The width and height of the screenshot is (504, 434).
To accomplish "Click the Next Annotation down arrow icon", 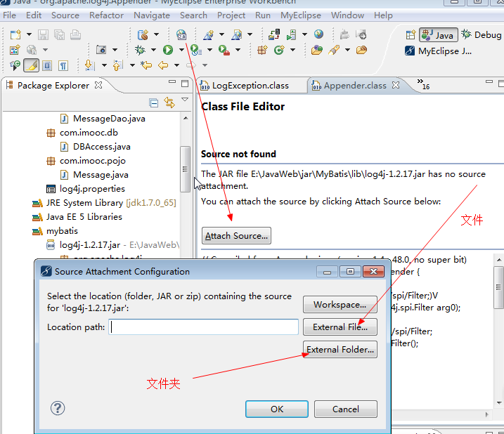I will (x=90, y=65).
